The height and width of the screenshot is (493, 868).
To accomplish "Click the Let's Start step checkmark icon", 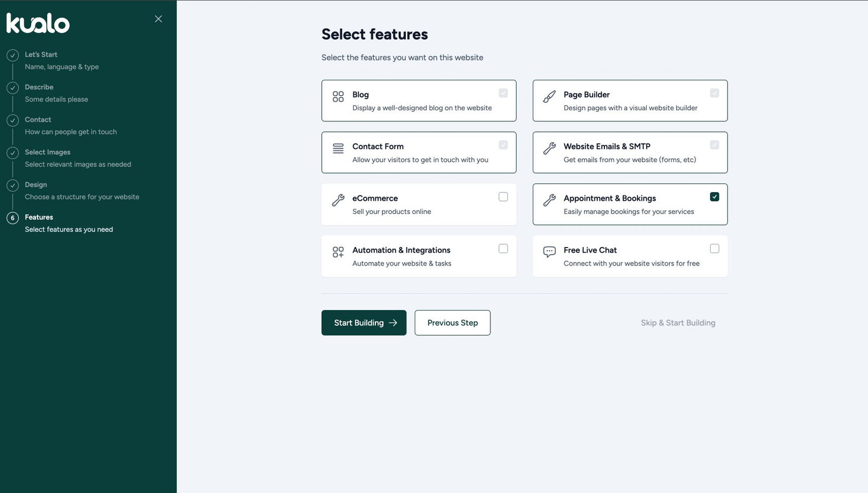I will coord(12,55).
